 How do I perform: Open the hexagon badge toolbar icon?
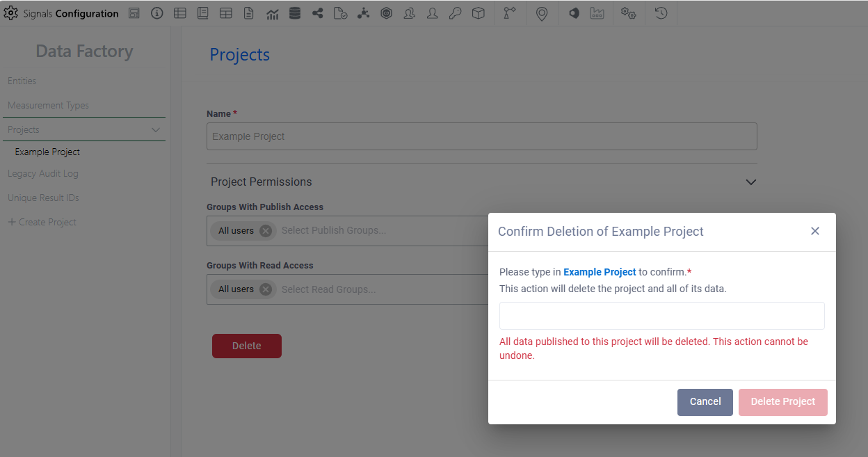[387, 13]
